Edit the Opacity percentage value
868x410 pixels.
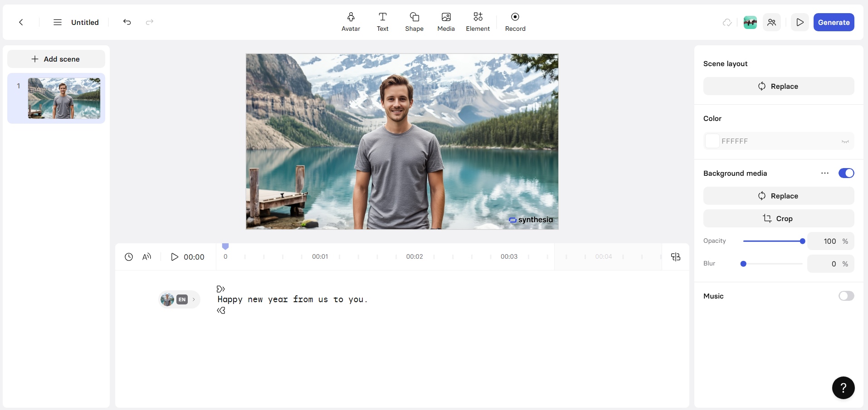(x=831, y=241)
